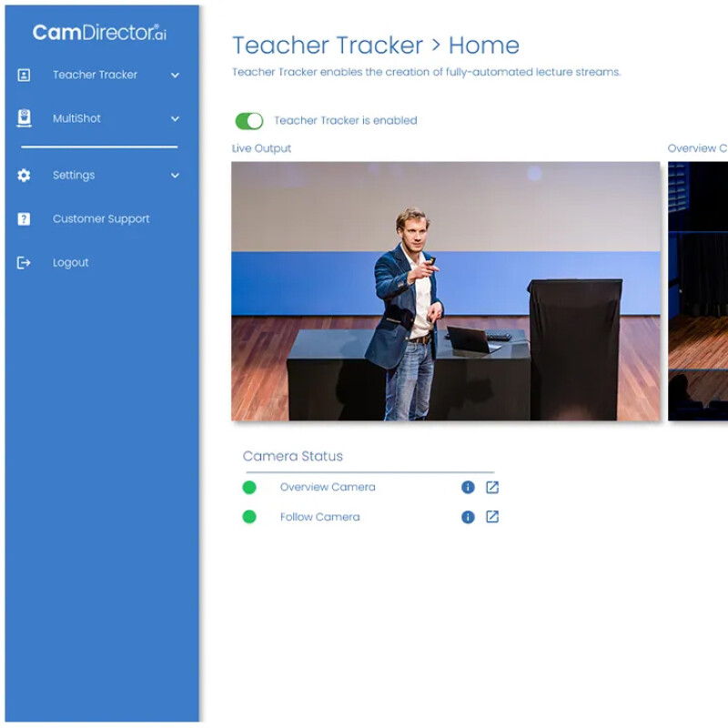Select Logout in the sidebar
728x728 pixels.
[x=71, y=263]
